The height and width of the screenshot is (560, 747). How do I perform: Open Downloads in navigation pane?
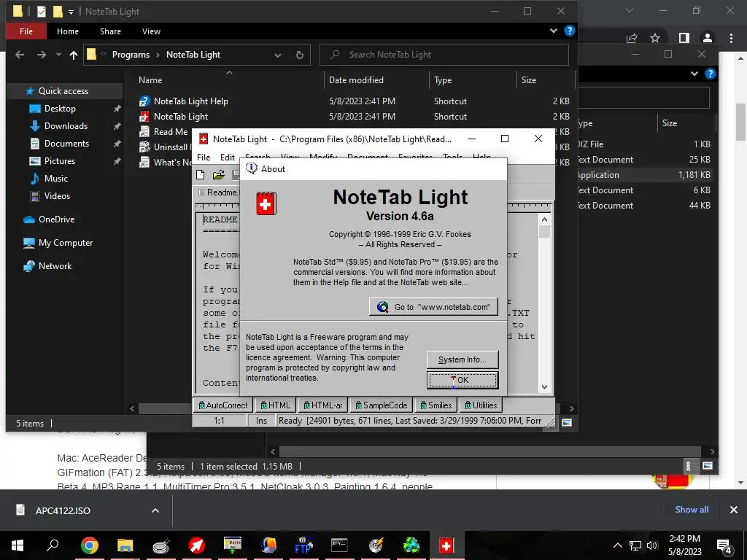[x=66, y=126]
